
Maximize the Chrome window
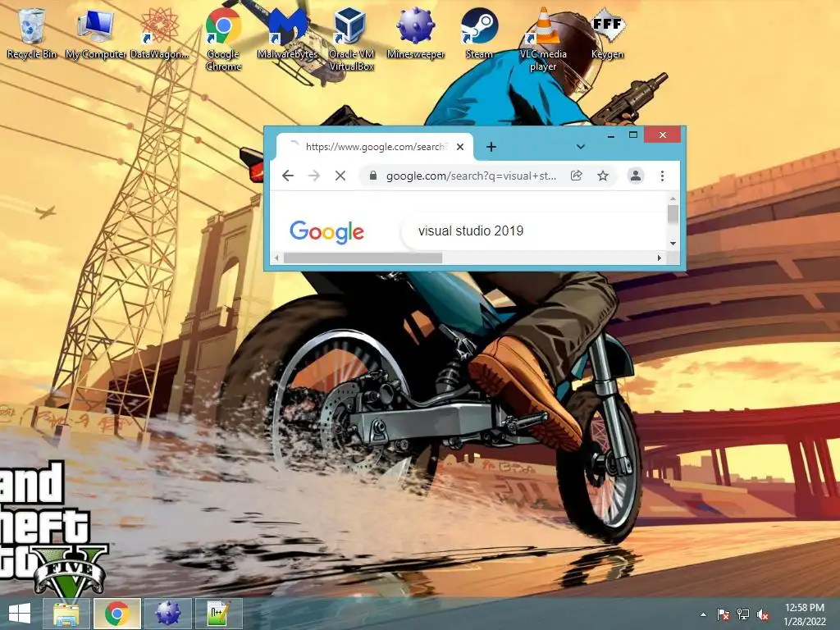click(x=632, y=135)
